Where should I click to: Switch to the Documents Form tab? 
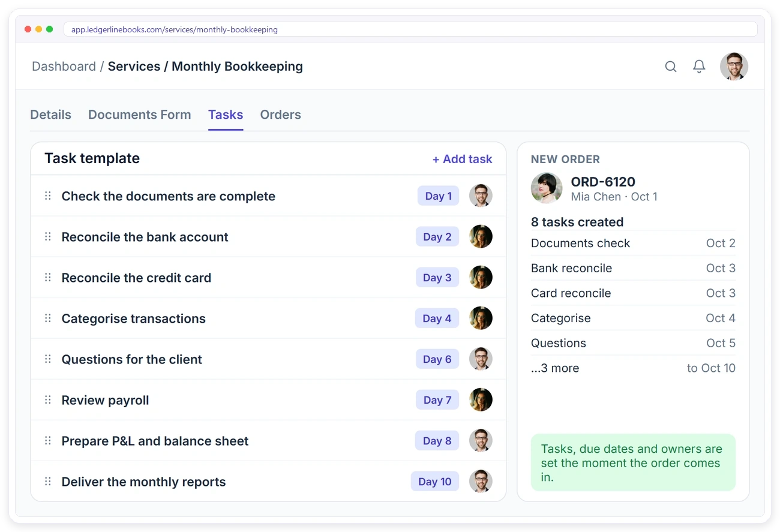(140, 115)
